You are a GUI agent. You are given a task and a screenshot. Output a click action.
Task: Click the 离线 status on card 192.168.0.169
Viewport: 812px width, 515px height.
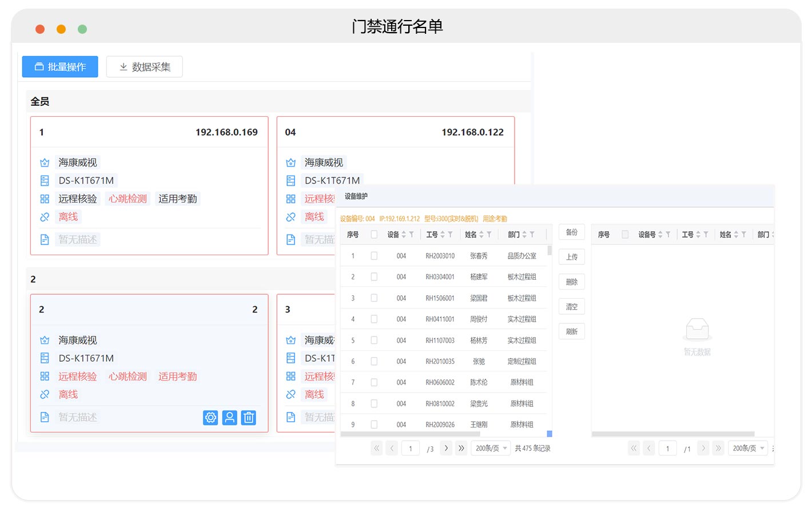(68, 217)
